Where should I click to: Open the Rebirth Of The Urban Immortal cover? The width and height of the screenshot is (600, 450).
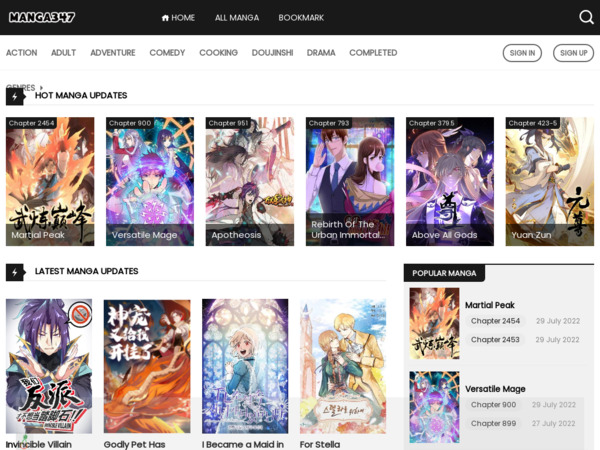350,181
